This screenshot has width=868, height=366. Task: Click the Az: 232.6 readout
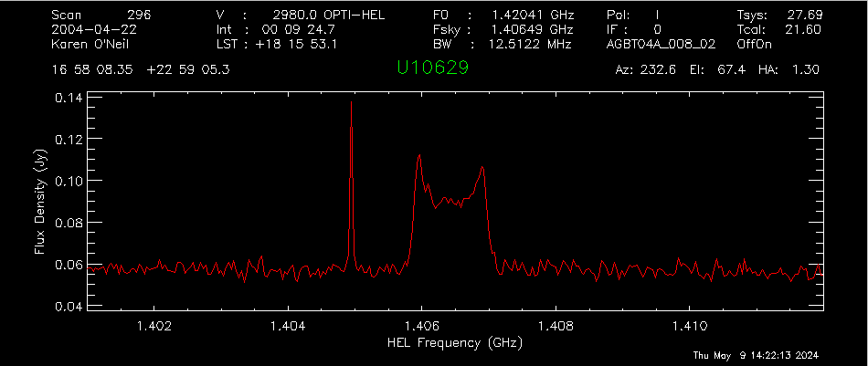pyautogui.click(x=645, y=69)
